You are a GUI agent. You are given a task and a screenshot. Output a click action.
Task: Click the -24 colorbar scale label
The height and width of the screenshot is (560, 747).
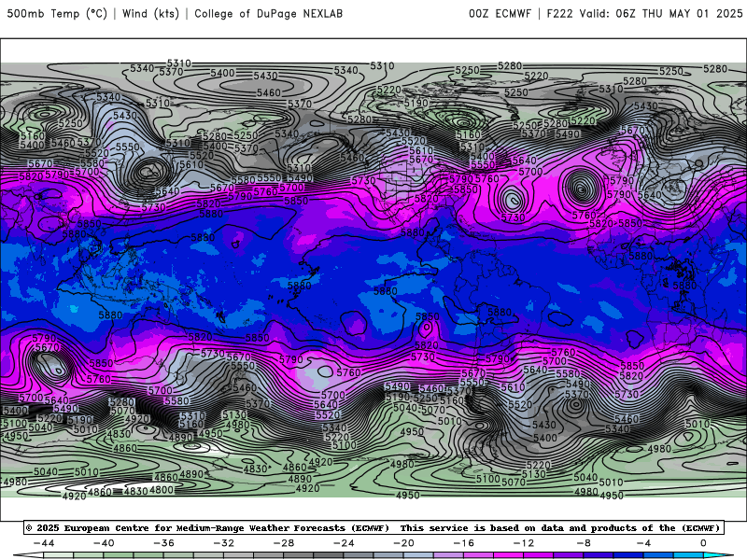tap(344, 543)
